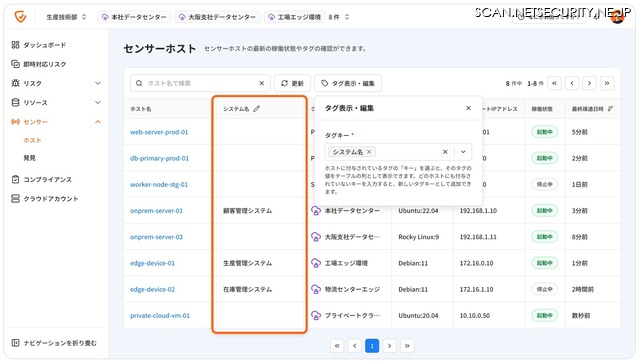This screenshot has height=363, width=640.
Task: Click the タグ表示・編集 toolbar button
Action: click(x=348, y=83)
